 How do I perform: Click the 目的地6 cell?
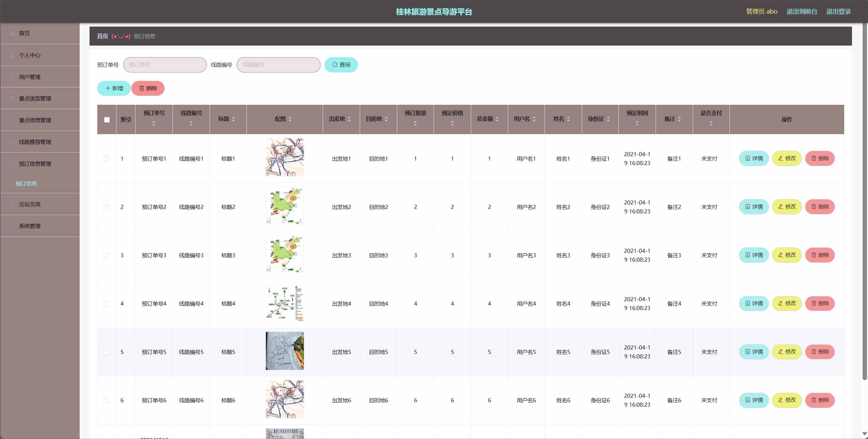[379, 400]
